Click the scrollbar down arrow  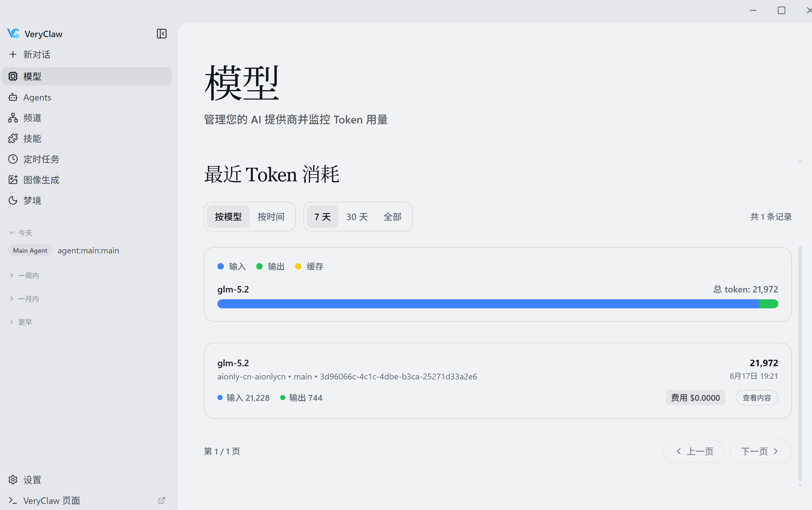800,485
